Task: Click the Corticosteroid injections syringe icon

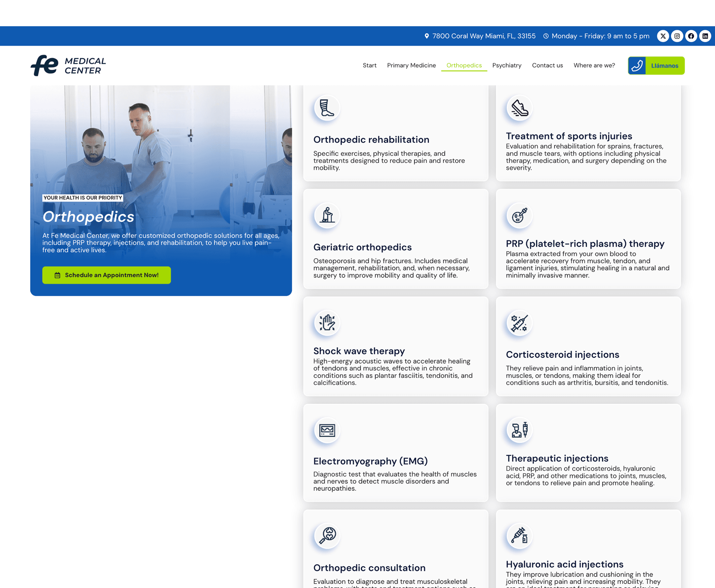Action: pyautogui.click(x=519, y=323)
